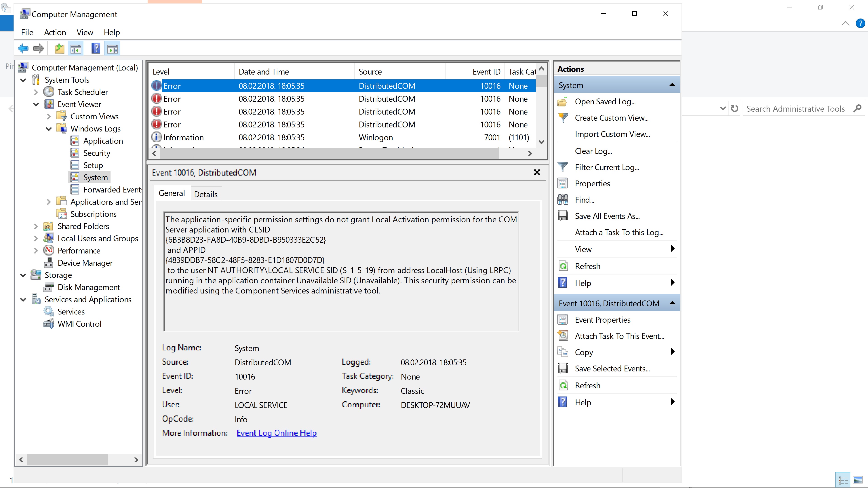Click the blue Help toolbar icon
The width and height of the screenshot is (868, 488).
click(x=96, y=49)
